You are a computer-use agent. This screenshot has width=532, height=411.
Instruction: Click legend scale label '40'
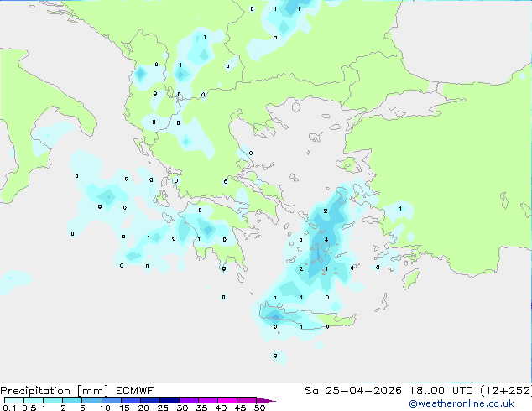[221, 408]
